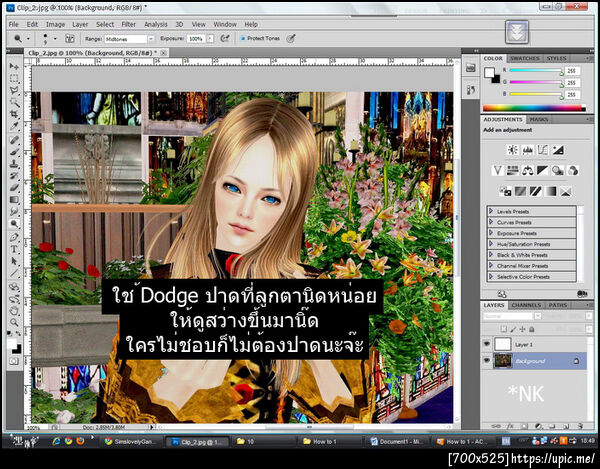This screenshot has width=600, height=469.
Task: Click the color spectrum ramp bar
Action: coord(534,108)
